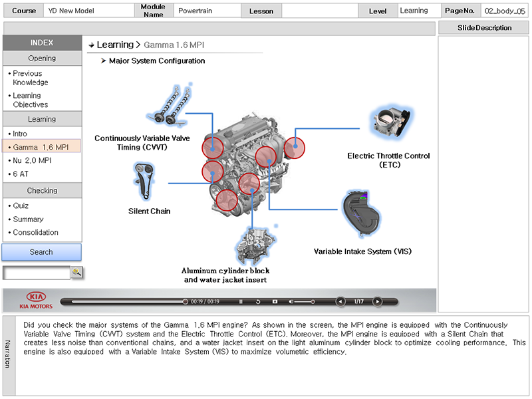Screen dimensions: 532x399
Task: Mute audio with the speaker icon
Action: click(x=290, y=302)
